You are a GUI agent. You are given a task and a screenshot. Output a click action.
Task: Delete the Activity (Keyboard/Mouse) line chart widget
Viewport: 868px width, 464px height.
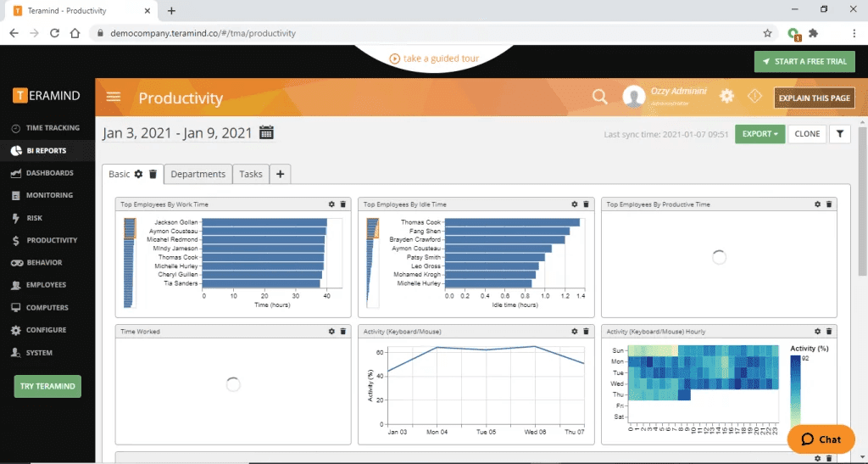(586, 331)
